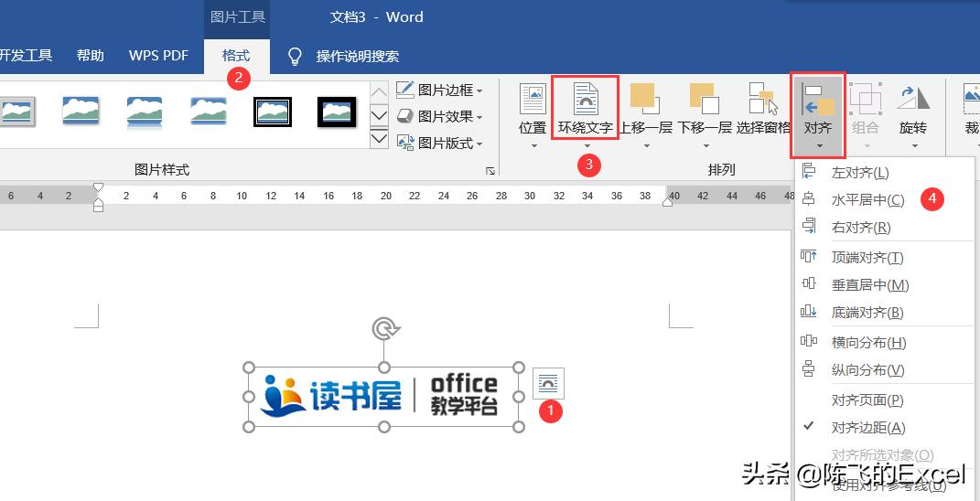Screen dimensions: 980x501
Task: Open the 图片版式 dropdown arrow
Action: pyautogui.click(x=479, y=144)
